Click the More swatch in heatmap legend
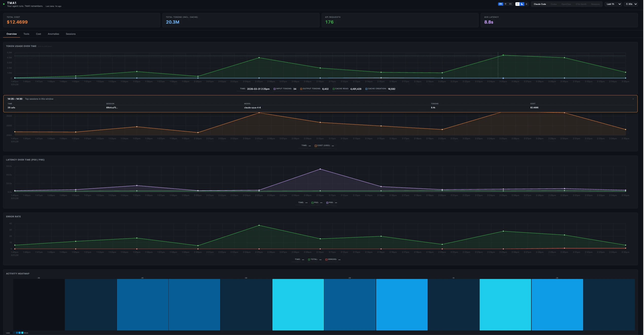This screenshot has width=644, height=335. coord(22,333)
